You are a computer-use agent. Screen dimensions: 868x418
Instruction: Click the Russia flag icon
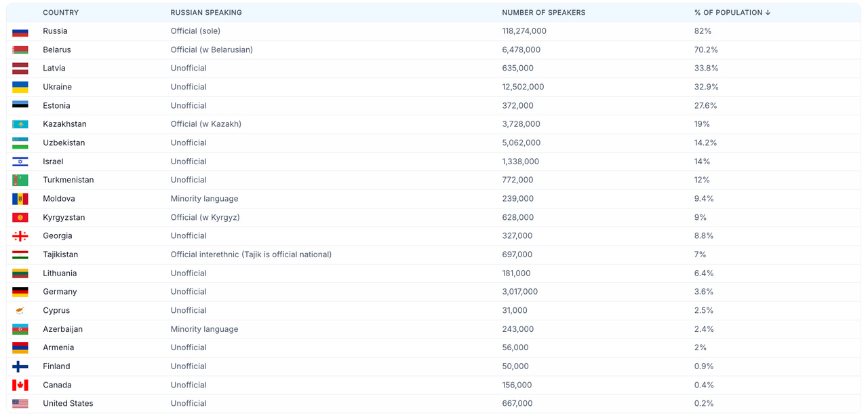tap(20, 31)
